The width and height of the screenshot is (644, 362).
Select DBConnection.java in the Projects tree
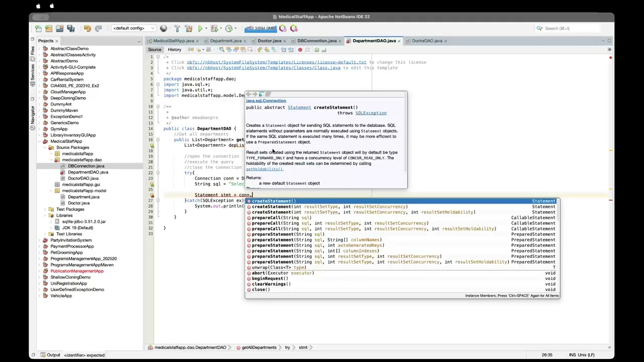(86, 166)
